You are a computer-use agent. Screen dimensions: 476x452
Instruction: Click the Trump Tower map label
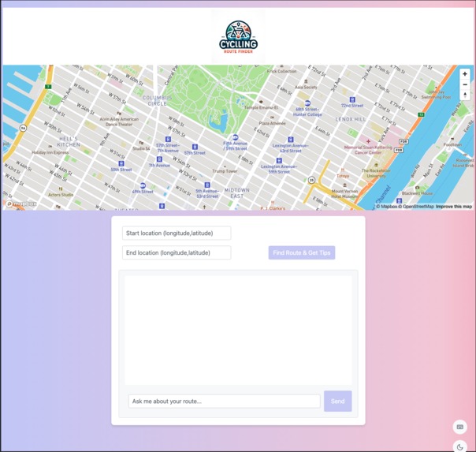point(225,171)
